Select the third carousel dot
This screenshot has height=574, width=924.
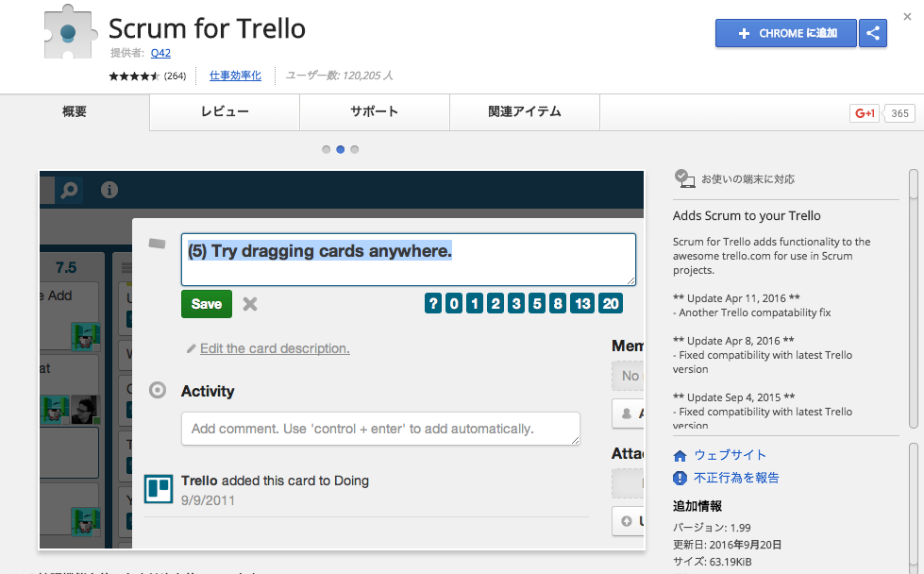[355, 149]
